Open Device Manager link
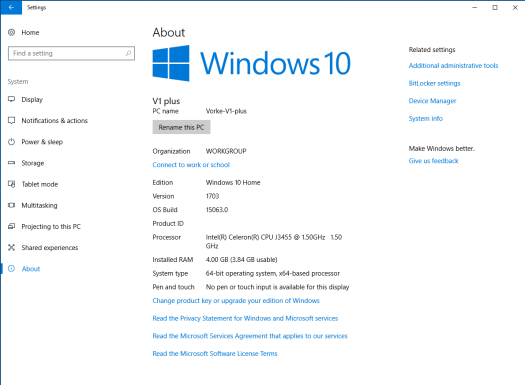Viewport: 525px width, 385px height. 432,101
